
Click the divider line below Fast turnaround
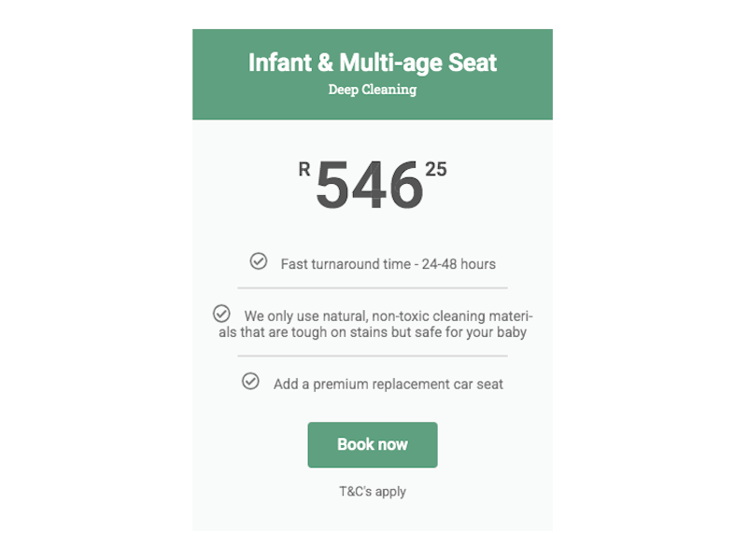pyautogui.click(x=373, y=288)
